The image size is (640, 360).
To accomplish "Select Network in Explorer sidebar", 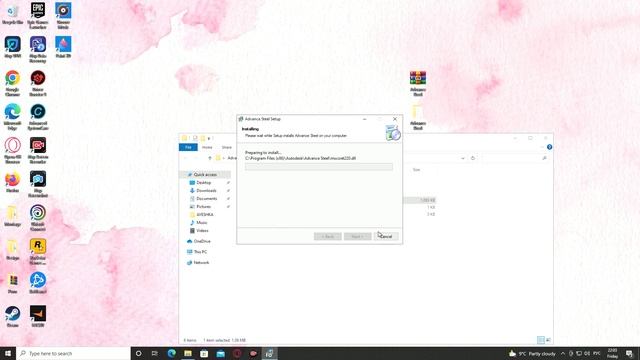I will click(x=201, y=262).
